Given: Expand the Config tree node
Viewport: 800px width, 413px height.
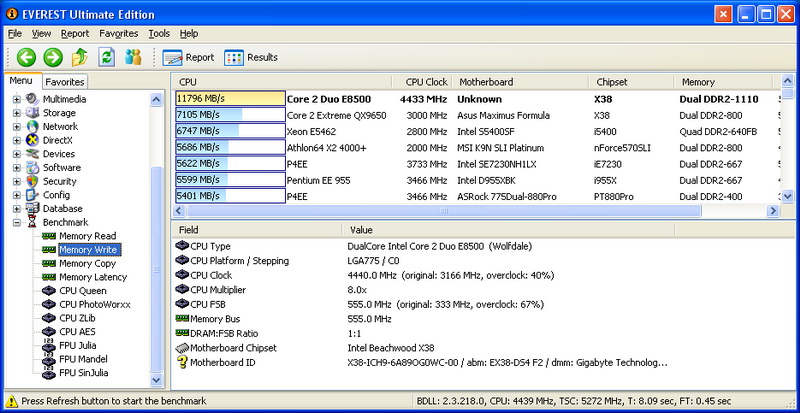Looking at the screenshot, I should (x=17, y=195).
